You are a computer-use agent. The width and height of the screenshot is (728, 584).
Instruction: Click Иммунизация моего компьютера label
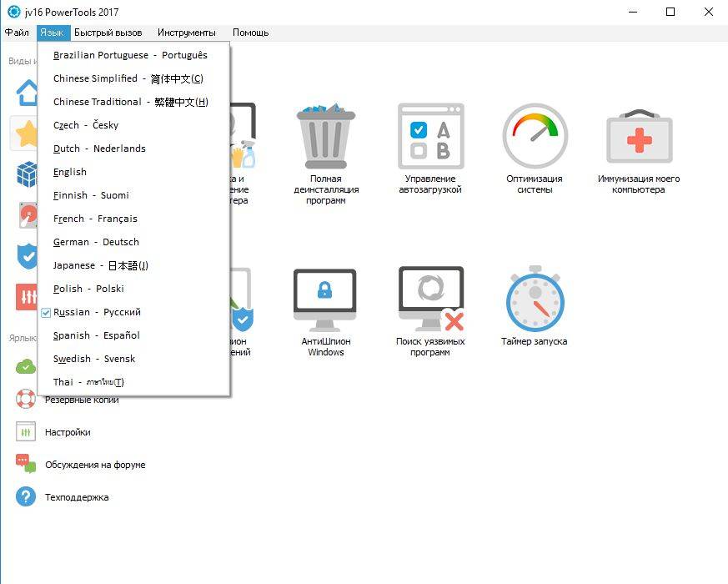639,184
